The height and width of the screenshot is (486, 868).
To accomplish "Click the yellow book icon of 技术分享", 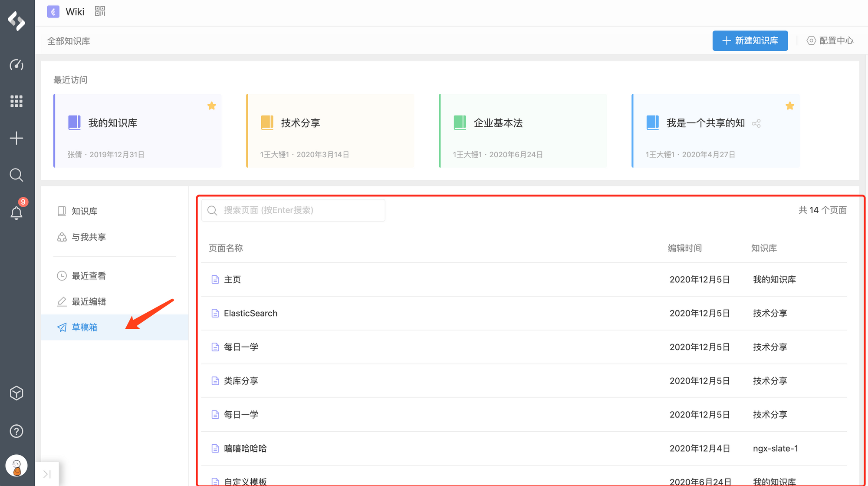I will (267, 123).
